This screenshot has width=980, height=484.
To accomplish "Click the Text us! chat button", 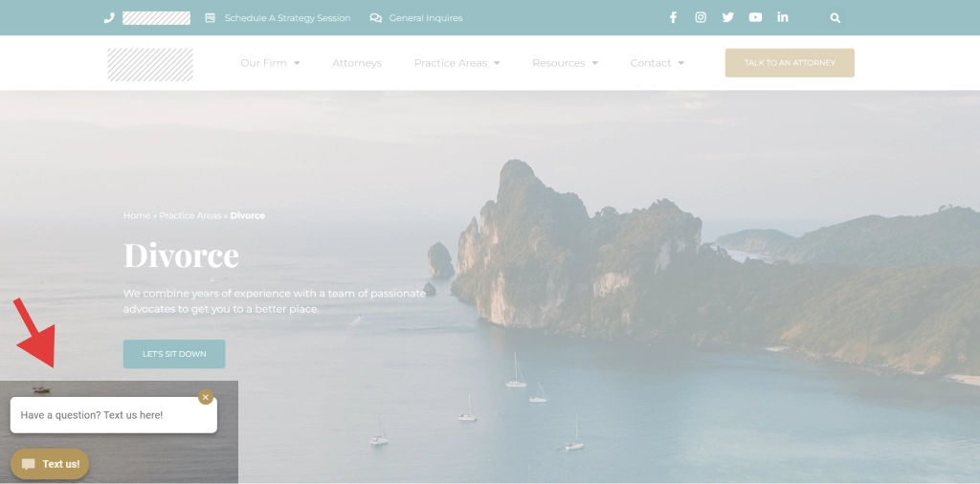I will [50, 464].
